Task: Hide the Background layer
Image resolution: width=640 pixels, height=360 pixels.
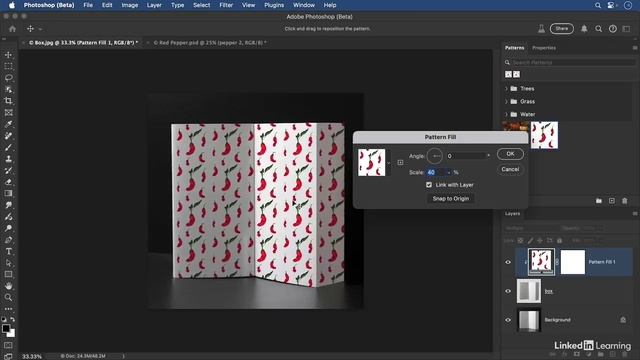Action: pyautogui.click(x=508, y=320)
